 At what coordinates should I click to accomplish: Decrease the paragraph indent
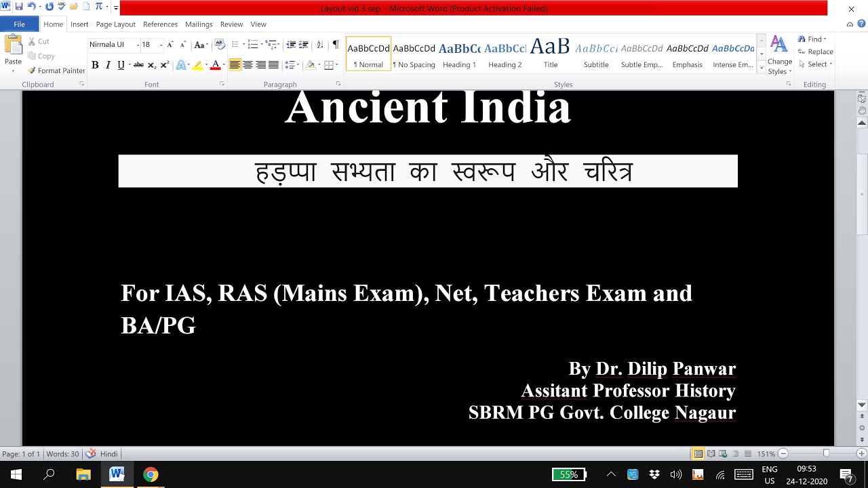(291, 45)
